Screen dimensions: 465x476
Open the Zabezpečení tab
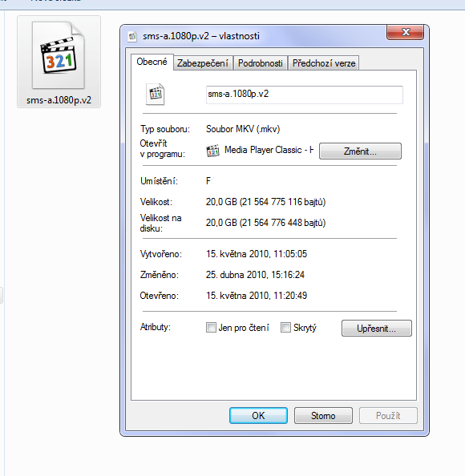click(x=203, y=63)
